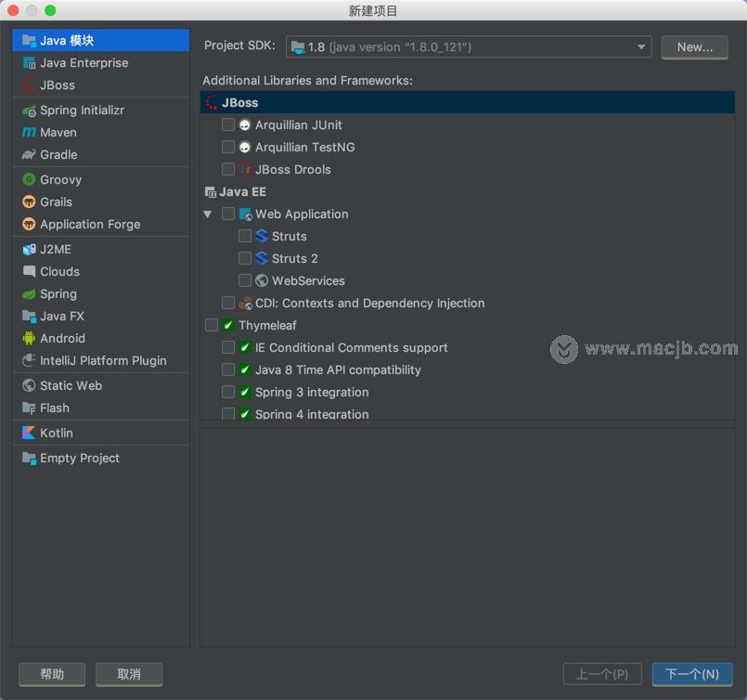Viewport: 747px width, 700px height.
Task: Enable the Arquillian JUnit checkbox
Action: (x=228, y=124)
